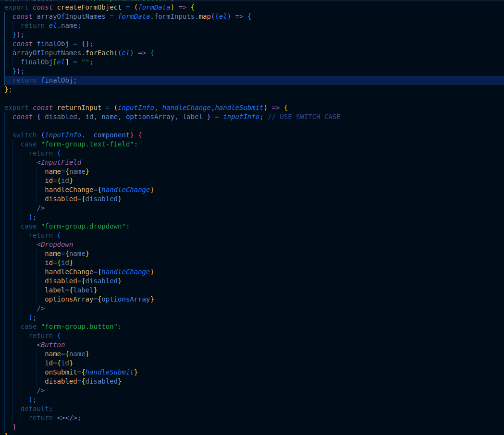Click the createFormObject function name
Screen dimensions: 504x435
coord(89,7)
